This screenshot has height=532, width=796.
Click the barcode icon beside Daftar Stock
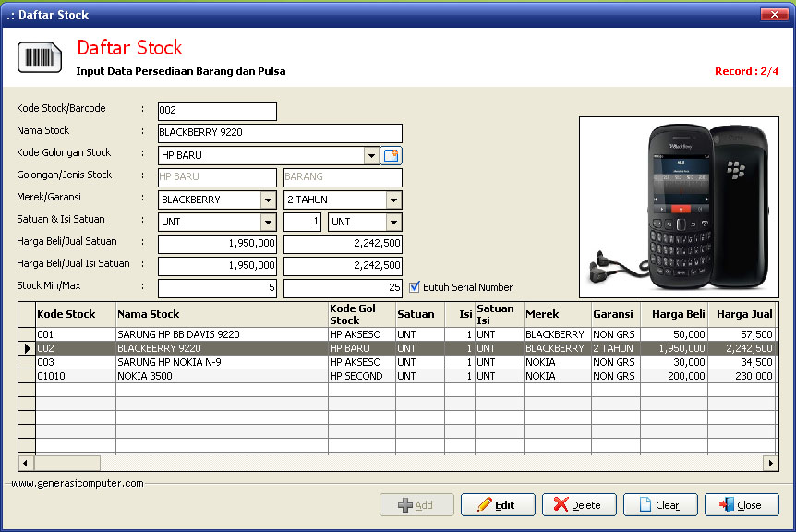(39, 57)
